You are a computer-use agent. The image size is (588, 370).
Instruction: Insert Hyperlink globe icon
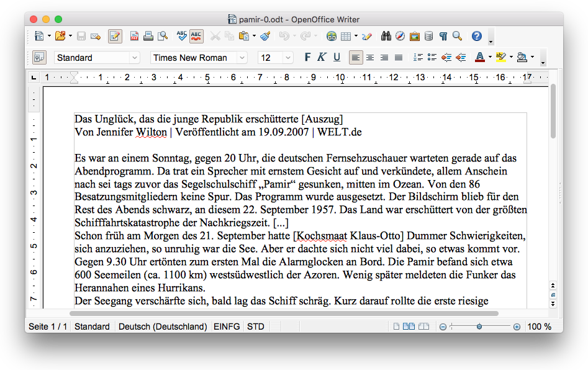331,36
